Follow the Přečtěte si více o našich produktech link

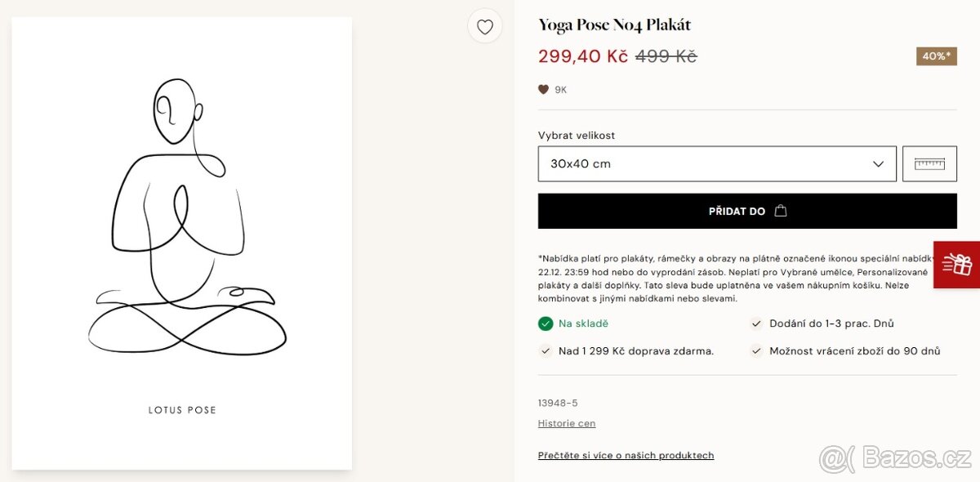[x=626, y=455]
